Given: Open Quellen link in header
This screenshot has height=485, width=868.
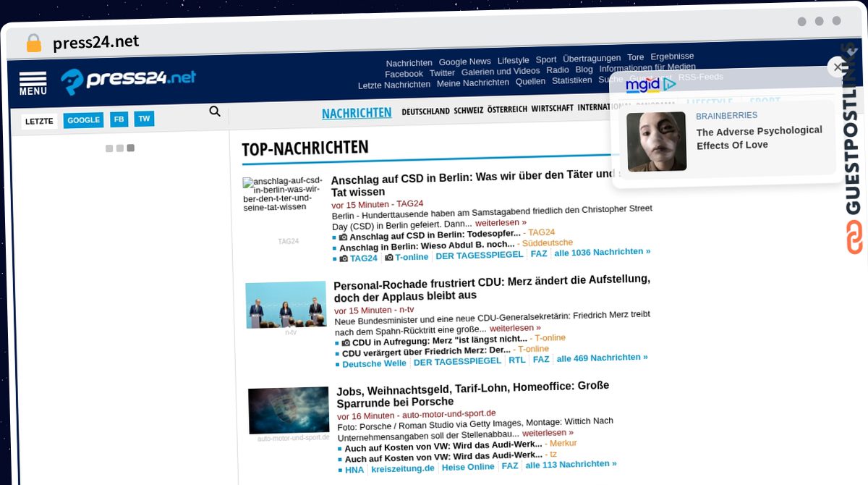Looking at the screenshot, I should point(531,81).
